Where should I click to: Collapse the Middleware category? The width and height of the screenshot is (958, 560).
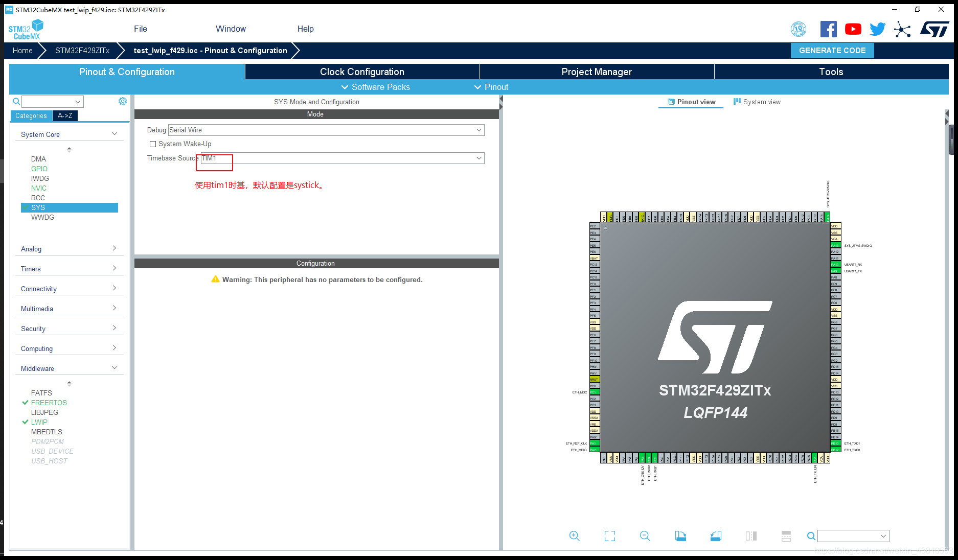click(69, 368)
